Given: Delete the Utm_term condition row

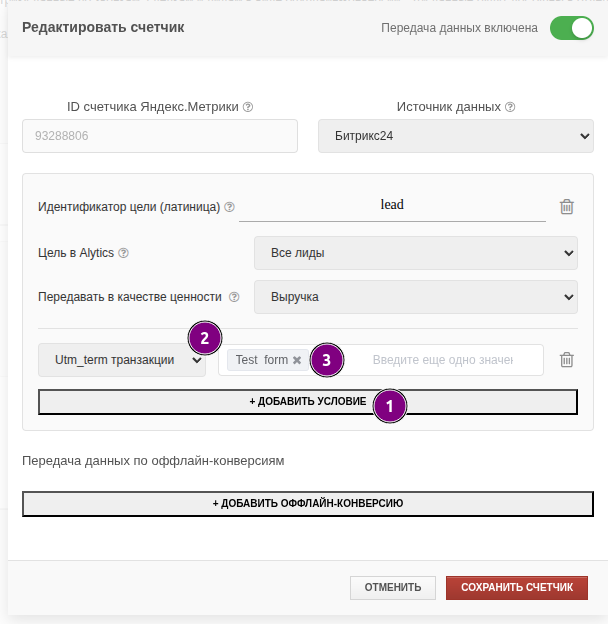Looking at the screenshot, I should (567, 360).
